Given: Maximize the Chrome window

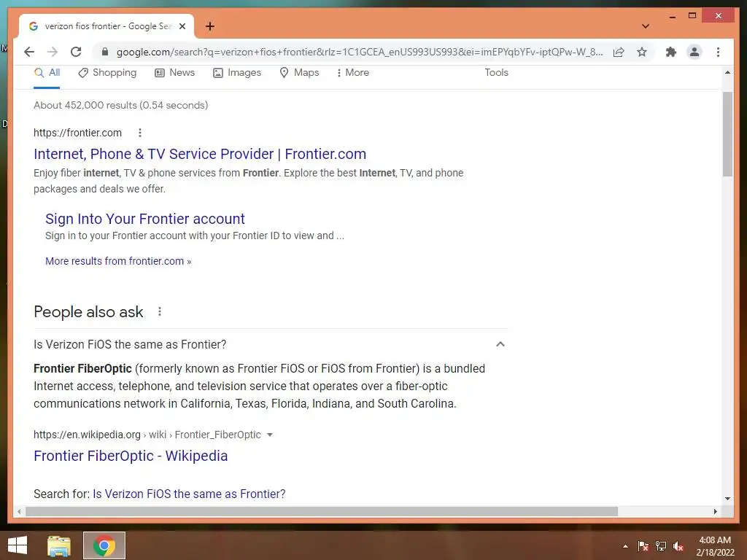Looking at the screenshot, I should point(692,16).
